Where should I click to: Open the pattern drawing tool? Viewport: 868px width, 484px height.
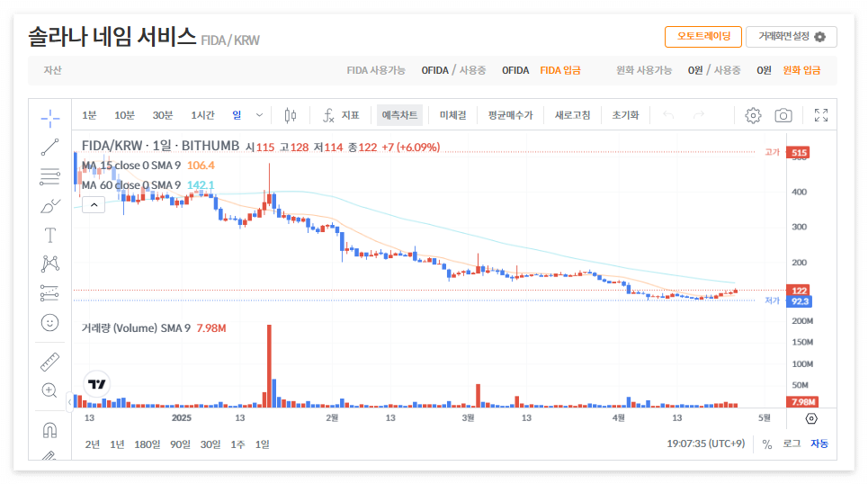point(49,264)
